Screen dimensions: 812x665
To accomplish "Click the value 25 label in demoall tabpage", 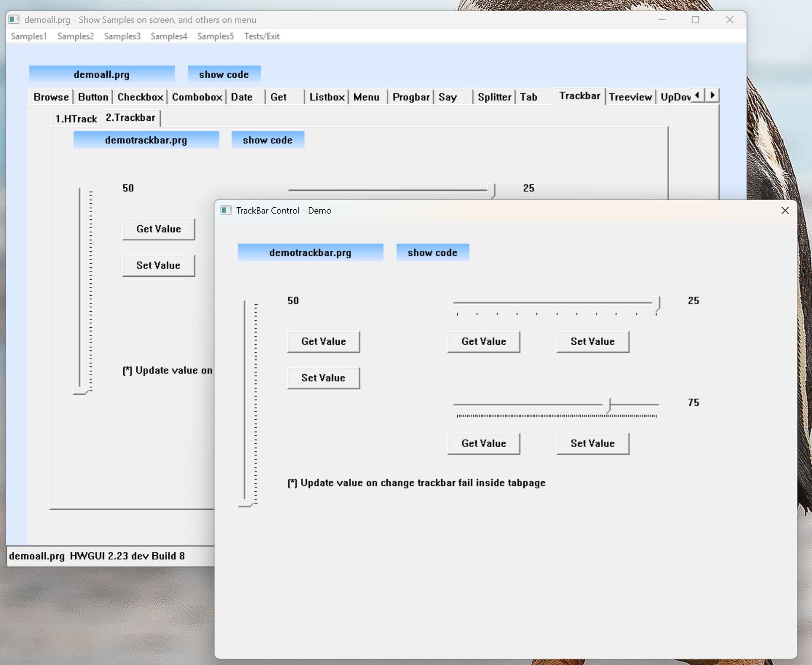I will pyautogui.click(x=529, y=188).
